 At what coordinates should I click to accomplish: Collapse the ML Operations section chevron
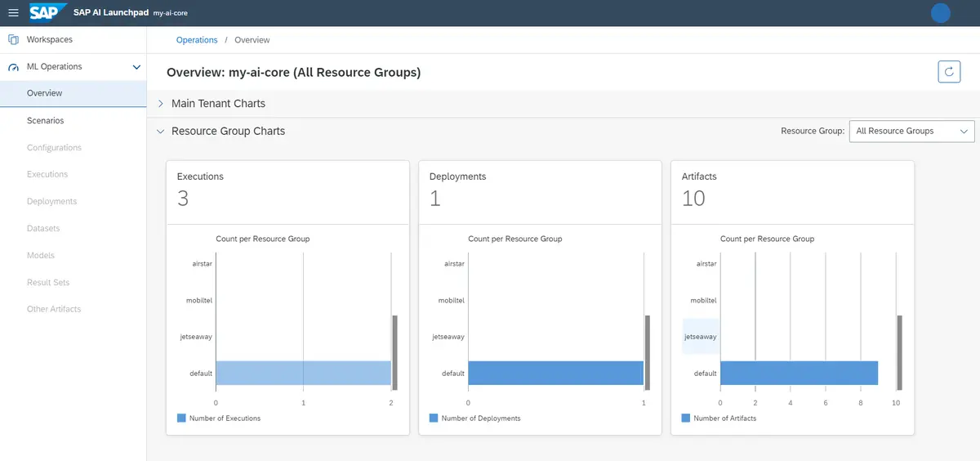(x=136, y=67)
